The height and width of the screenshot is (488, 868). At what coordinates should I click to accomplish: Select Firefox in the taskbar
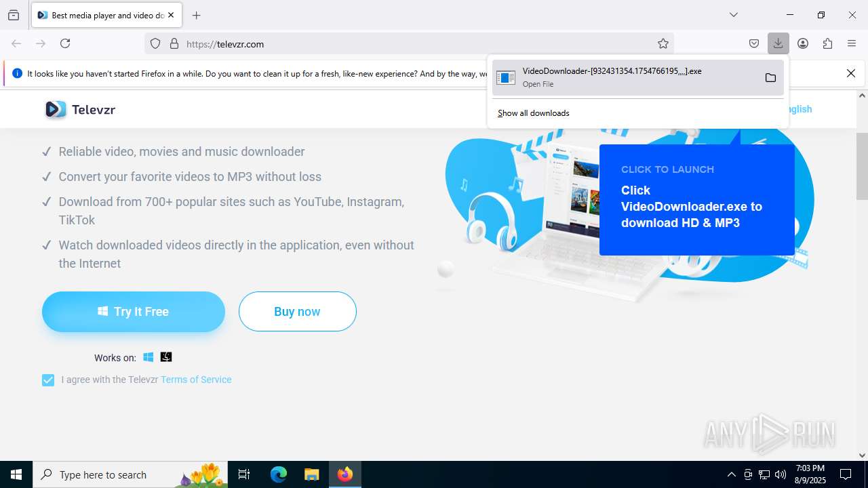pyautogui.click(x=345, y=474)
